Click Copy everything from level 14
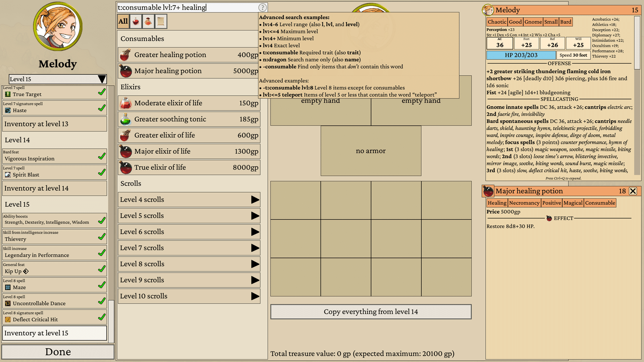 click(371, 312)
